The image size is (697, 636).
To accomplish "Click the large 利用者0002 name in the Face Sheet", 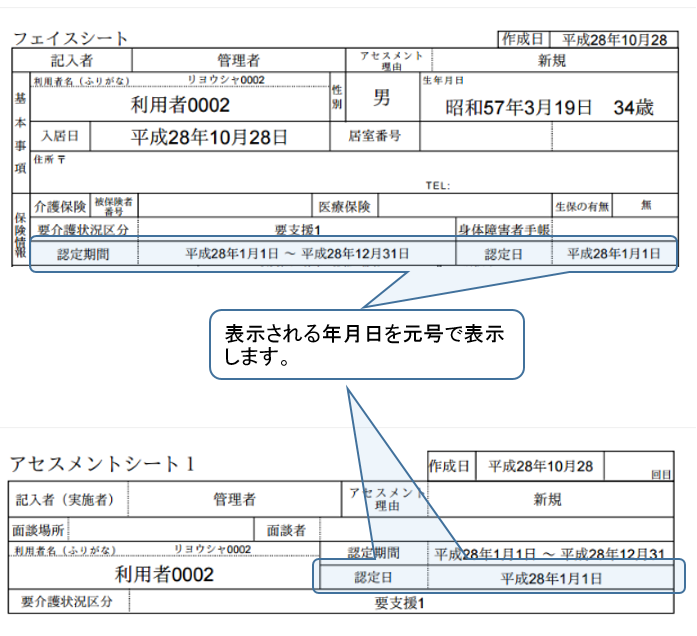I will (x=180, y=105).
